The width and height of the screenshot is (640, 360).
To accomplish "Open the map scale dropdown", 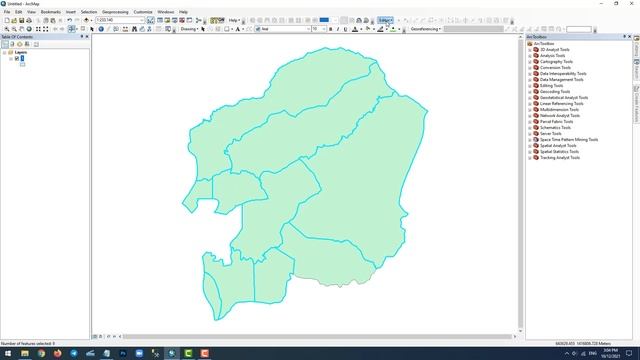I will [142, 20].
